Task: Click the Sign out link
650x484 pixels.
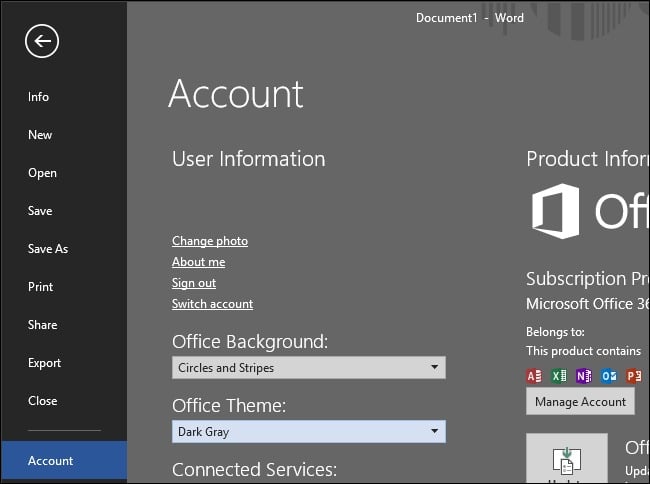Action: [194, 283]
